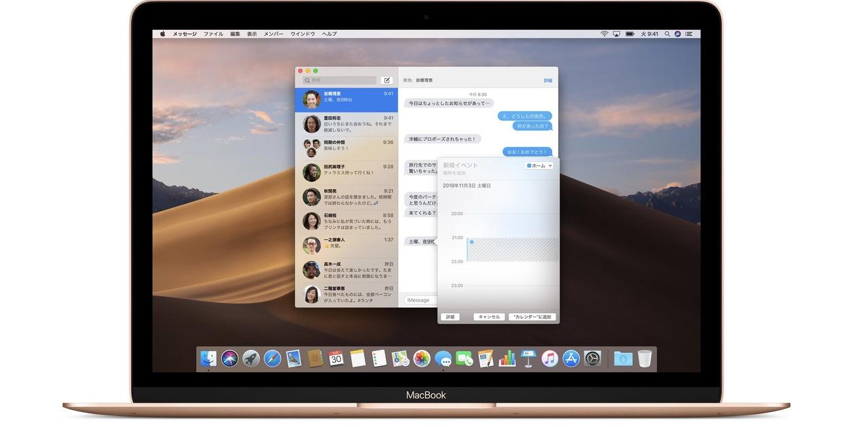Image resolution: width=868 pixels, height=427 pixels.
Task: Open System Preferences gear in Dock
Action: point(593,359)
